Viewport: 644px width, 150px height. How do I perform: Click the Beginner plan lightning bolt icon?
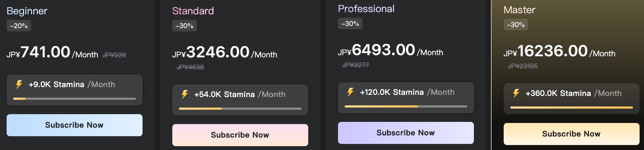pyautogui.click(x=19, y=84)
